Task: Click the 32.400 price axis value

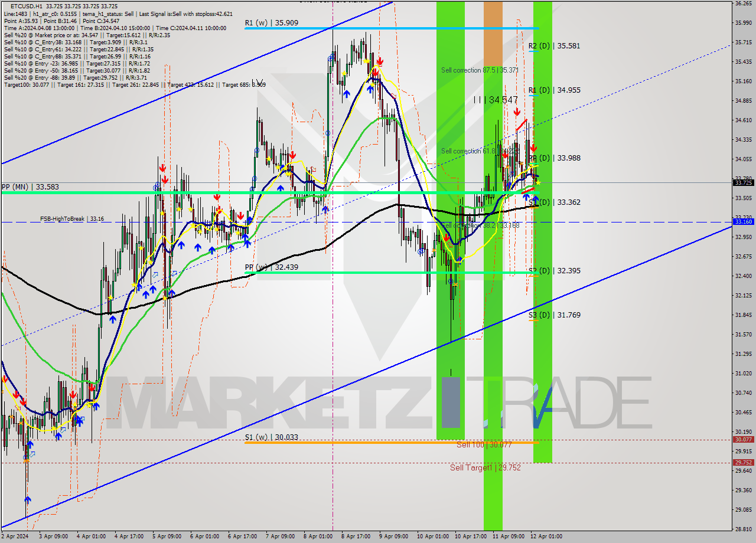Action: (743, 276)
